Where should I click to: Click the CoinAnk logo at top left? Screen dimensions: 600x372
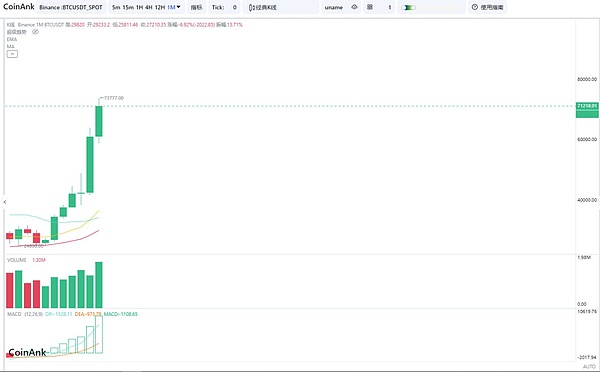[19, 7]
